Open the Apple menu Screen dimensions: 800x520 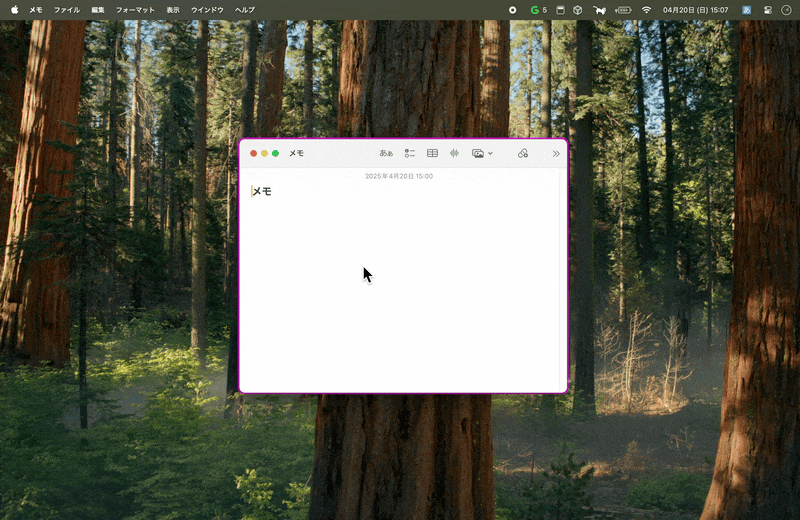tap(14, 10)
